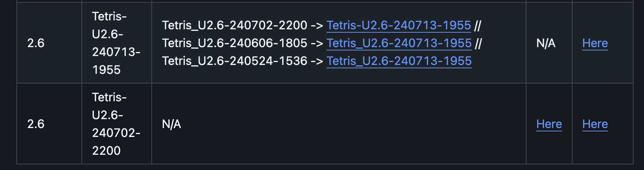Select the 2.6 version cell in the 240713-1955 row

click(x=36, y=43)
